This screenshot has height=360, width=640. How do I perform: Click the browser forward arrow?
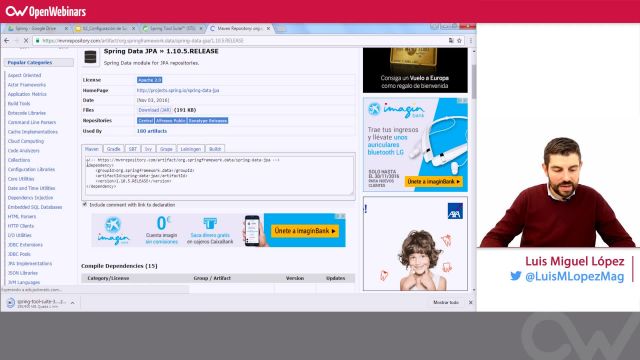(16, 40)
